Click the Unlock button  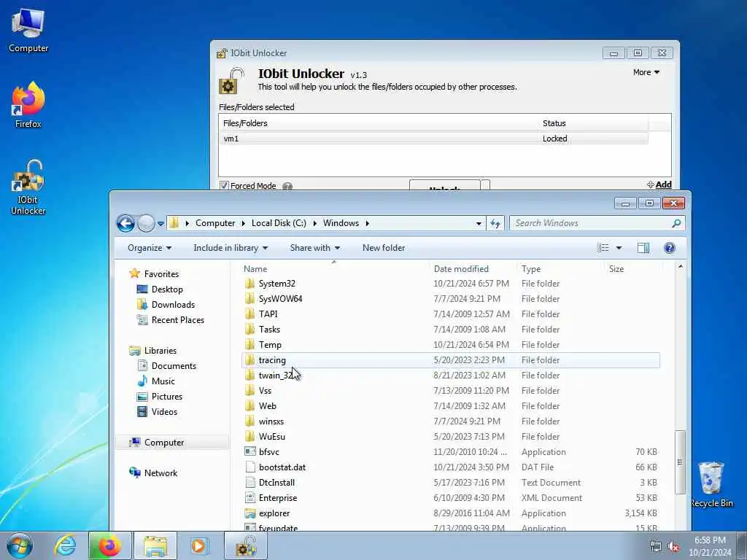[x=444, y=186]
